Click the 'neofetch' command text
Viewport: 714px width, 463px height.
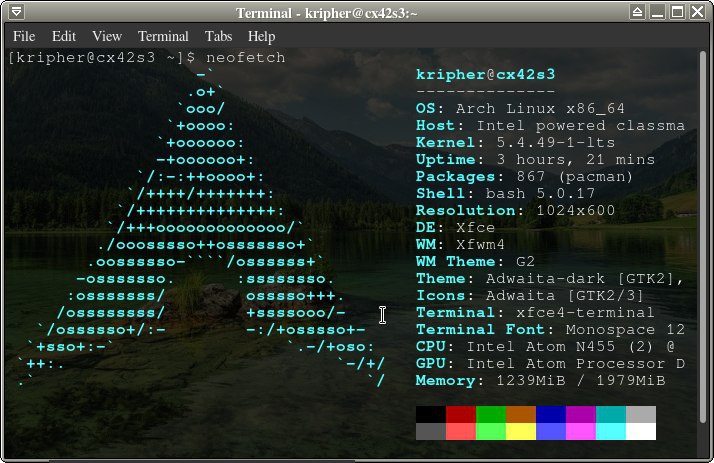tap(246, 58)
